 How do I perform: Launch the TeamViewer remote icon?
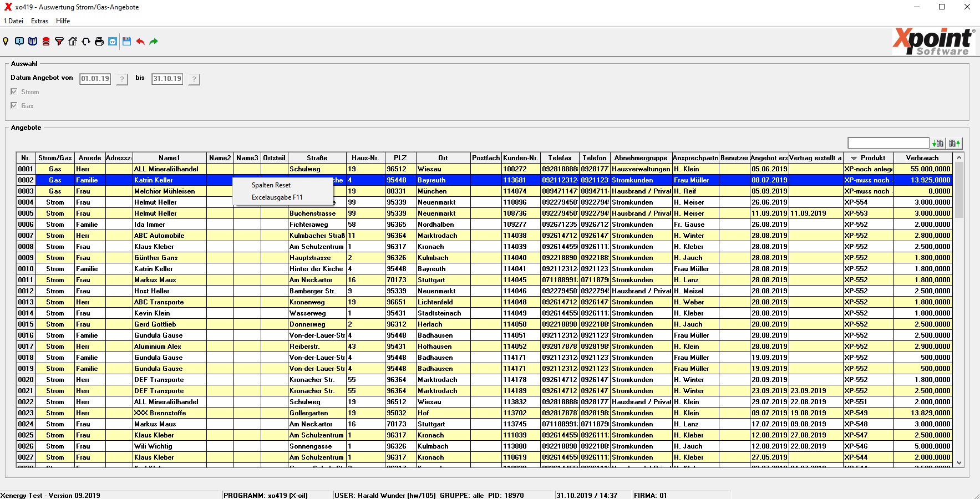point(113,42)
